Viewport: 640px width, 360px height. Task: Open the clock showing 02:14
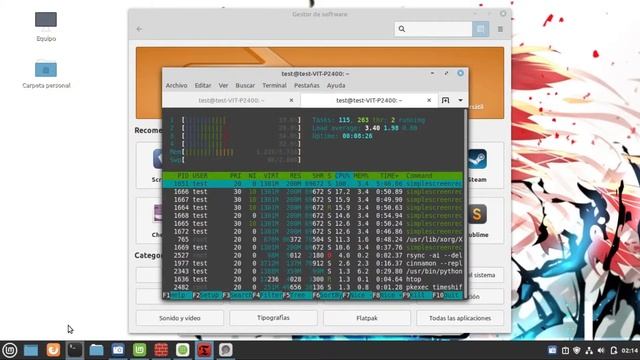(630, 350)
